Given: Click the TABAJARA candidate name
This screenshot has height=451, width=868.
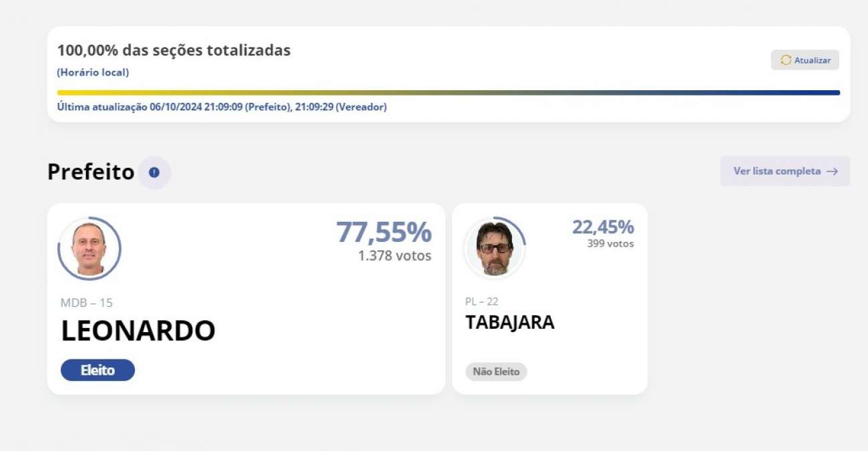Looking at the screenshot, I should [x=509, y=322].
